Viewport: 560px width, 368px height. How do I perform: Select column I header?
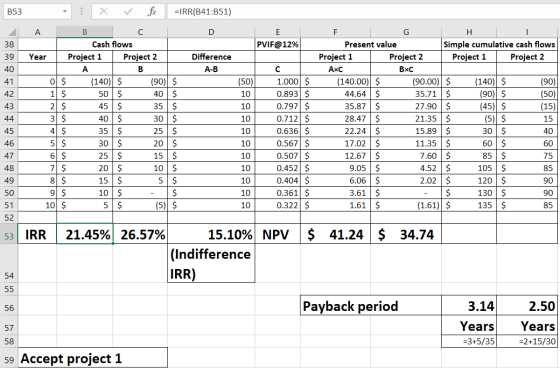tap(527, 32)
